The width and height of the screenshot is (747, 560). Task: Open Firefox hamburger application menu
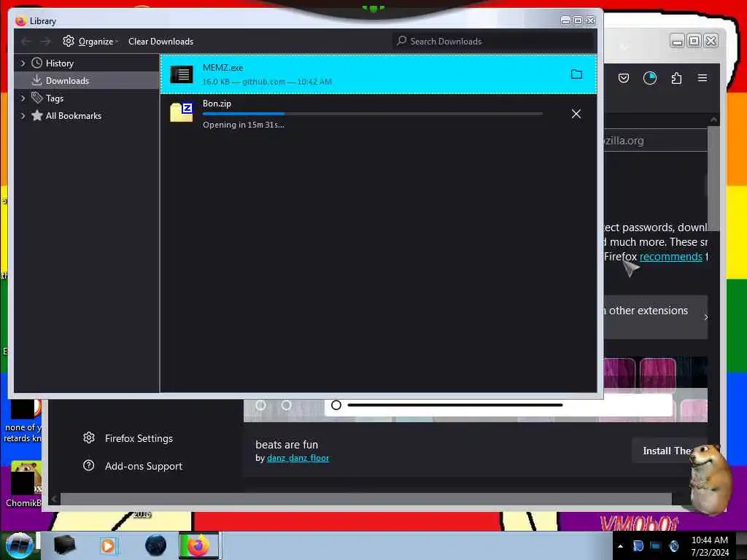tap(703, 78)
